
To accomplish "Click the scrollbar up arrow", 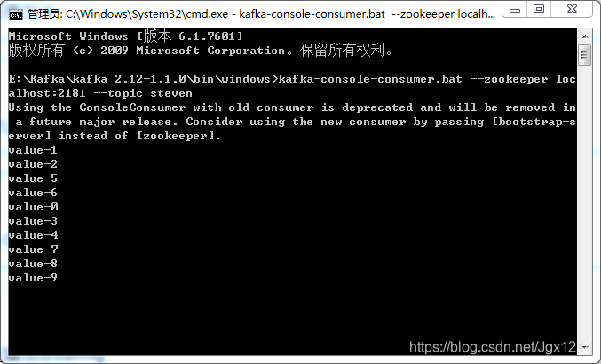I will 585,36.
